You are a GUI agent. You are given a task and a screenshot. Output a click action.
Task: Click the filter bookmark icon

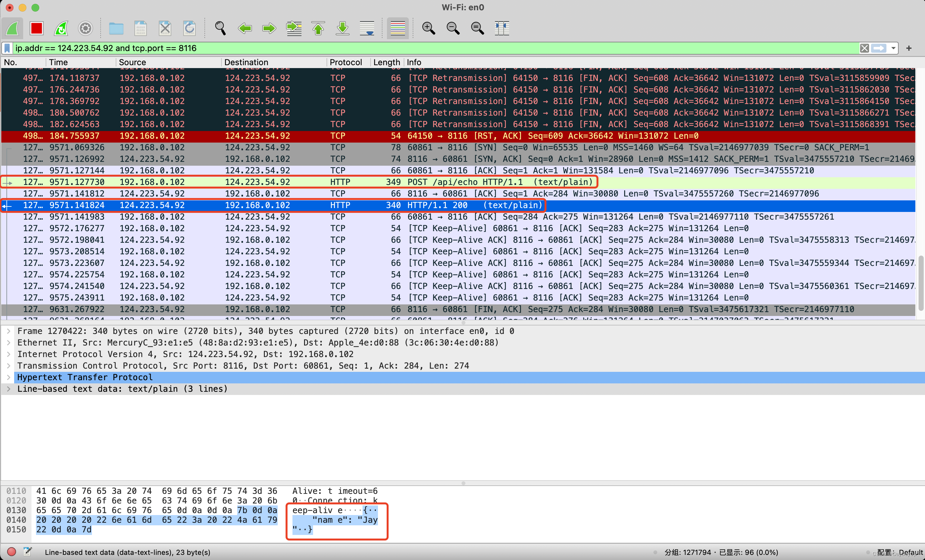(x=7, y=48)
